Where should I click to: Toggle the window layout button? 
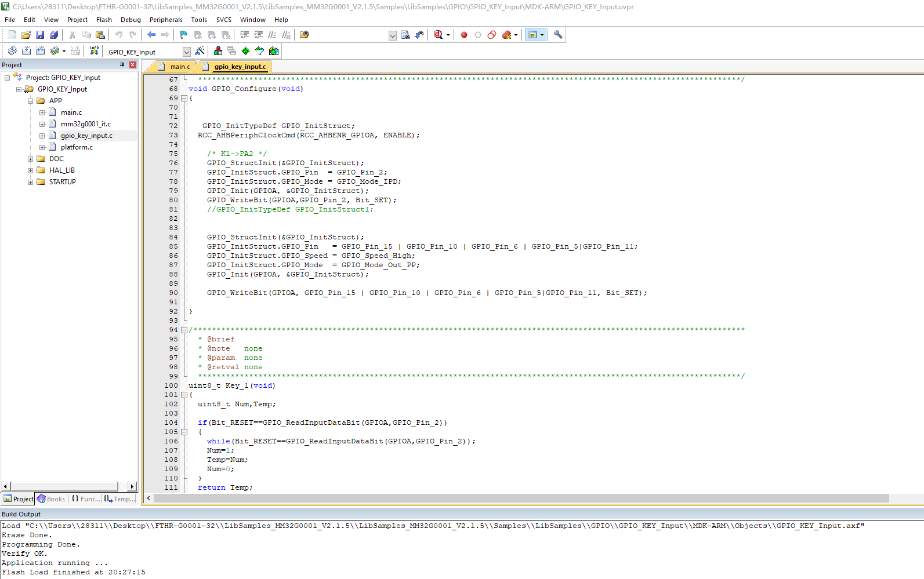coord(532,35)
